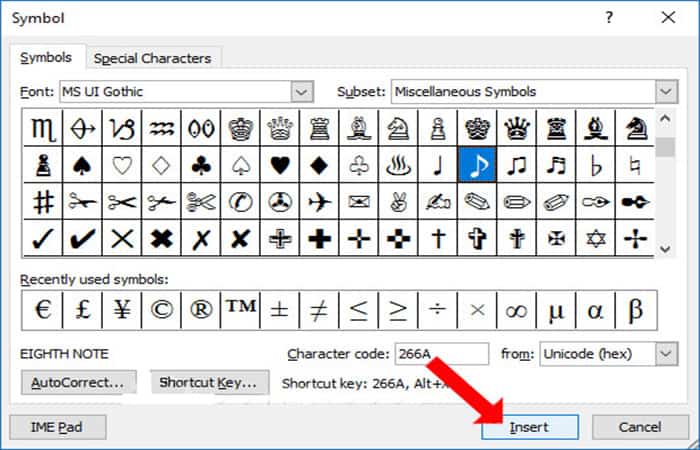Select the Latin cross dagger symbol
This screenshot has width=700, height=450.
(x=438, y=238)
